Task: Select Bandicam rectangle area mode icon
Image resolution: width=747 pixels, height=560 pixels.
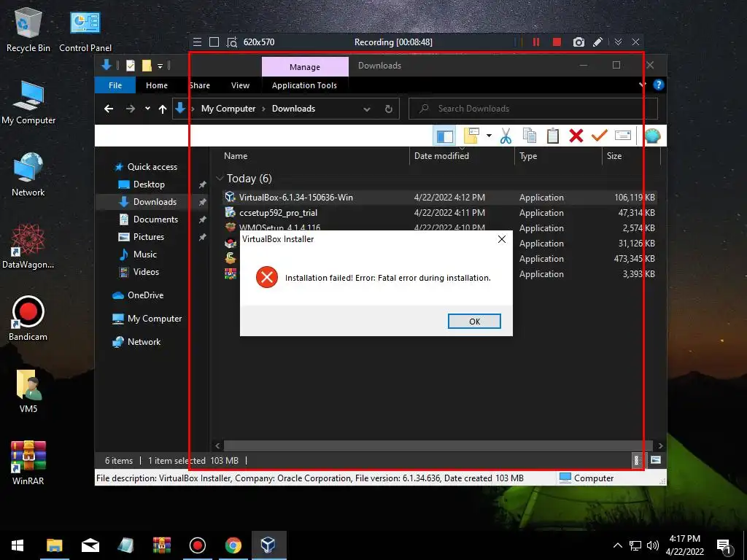Action: (x=214, y=42)
